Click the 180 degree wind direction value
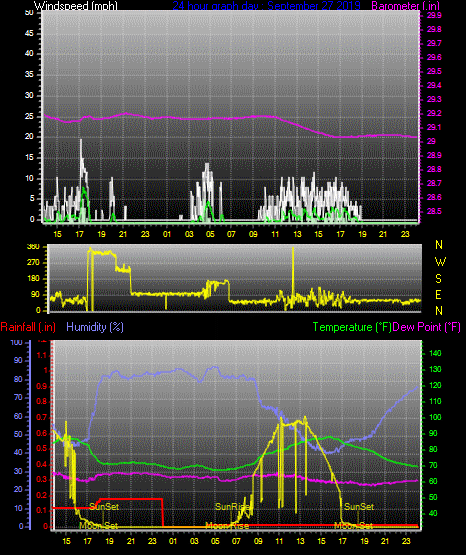 [x=33, y=279]
